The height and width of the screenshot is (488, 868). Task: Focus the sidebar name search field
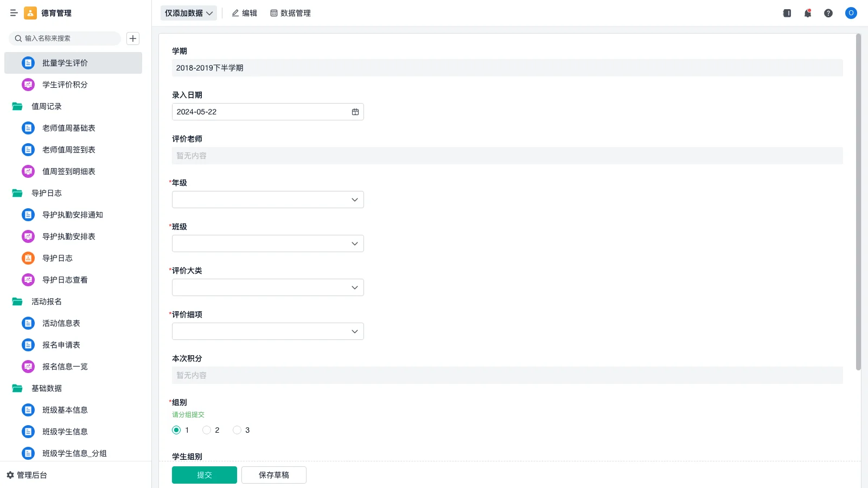pyautogui.click(x=65, y=38)
